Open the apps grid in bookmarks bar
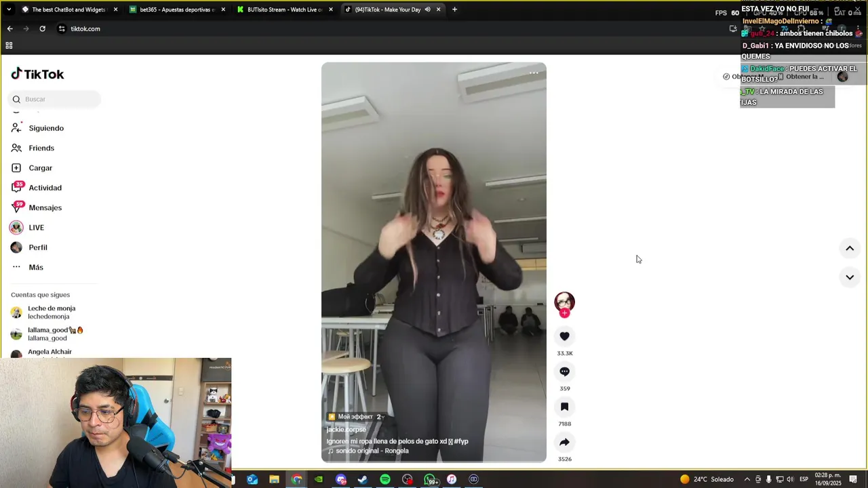Screen dimensions: 868x488 coord(9,45)
